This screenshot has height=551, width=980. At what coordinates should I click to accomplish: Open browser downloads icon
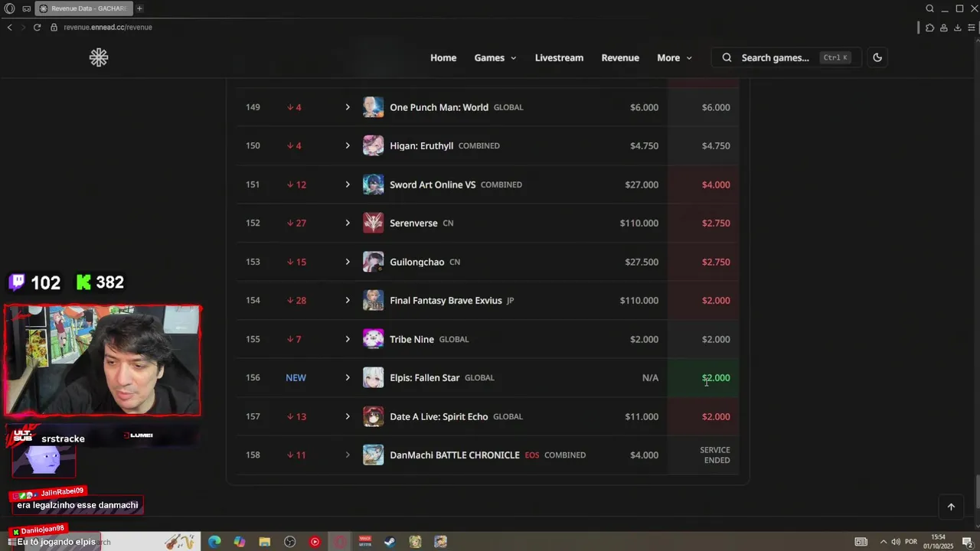pos(958,27)
